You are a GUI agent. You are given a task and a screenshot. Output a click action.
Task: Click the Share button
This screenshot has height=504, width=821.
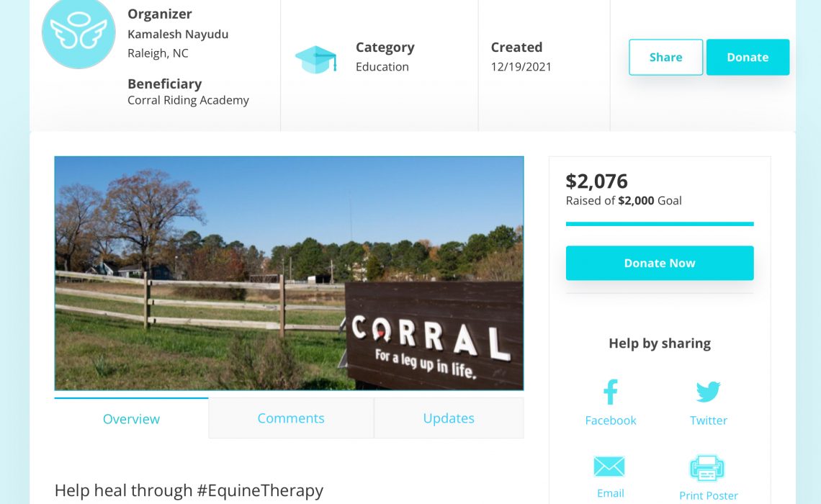point(666,57)
